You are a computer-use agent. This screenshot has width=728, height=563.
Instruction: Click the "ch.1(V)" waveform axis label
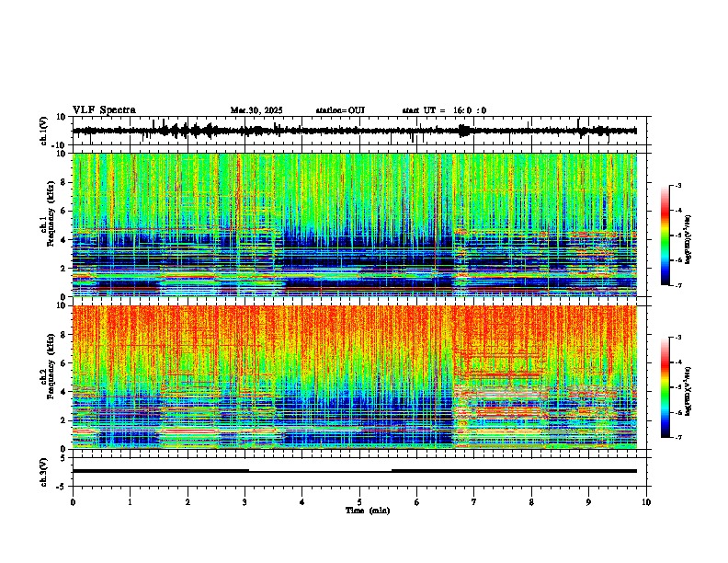click(44, 131)
